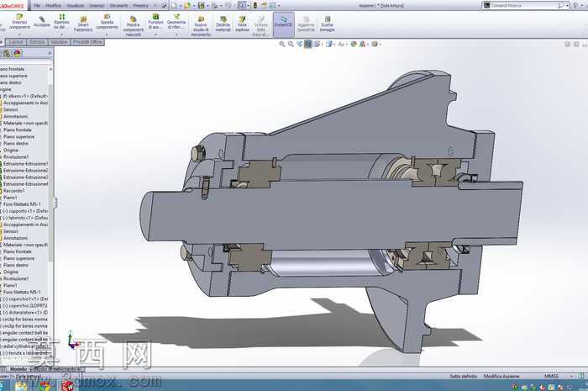Click Modifica Assieme in the status bar
The width and height of the screenshot is (588, 391).
(x=501, y=376)
